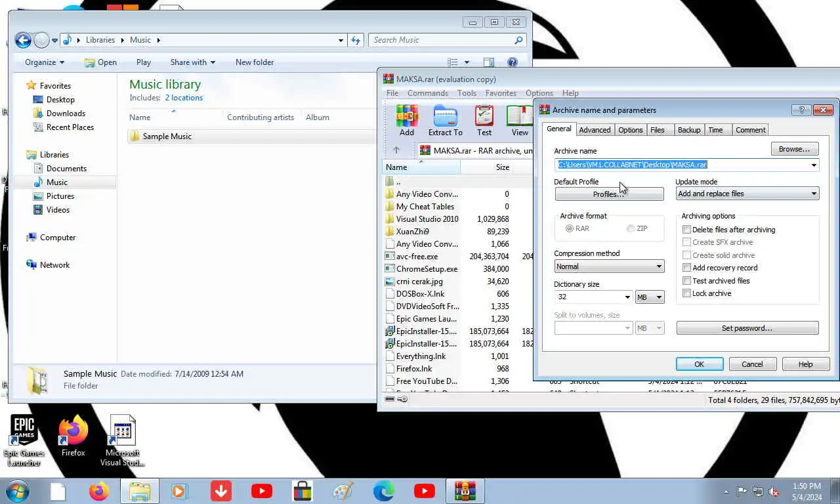
Task: Click the View toolbar icon in WinRAR
Action: coord(520,121)
